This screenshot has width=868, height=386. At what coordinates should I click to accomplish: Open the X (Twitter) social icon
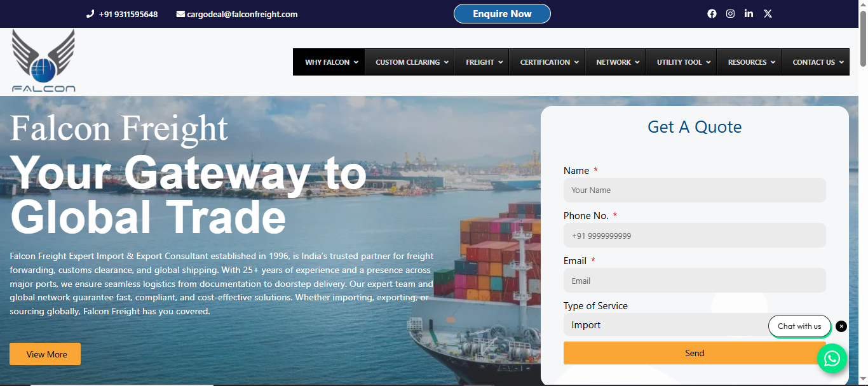pyautogui.click(x=768, y=13)
